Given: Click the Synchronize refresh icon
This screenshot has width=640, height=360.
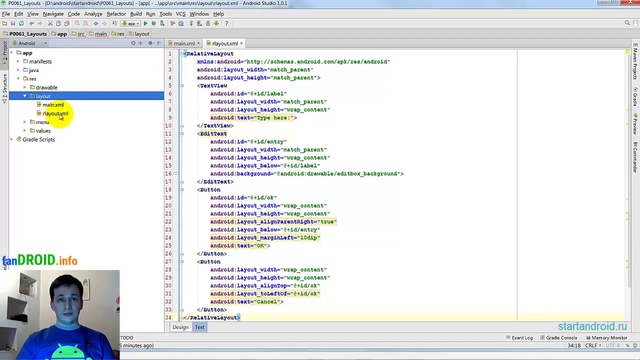Looking at the screenshot, I should click(21, 24).
